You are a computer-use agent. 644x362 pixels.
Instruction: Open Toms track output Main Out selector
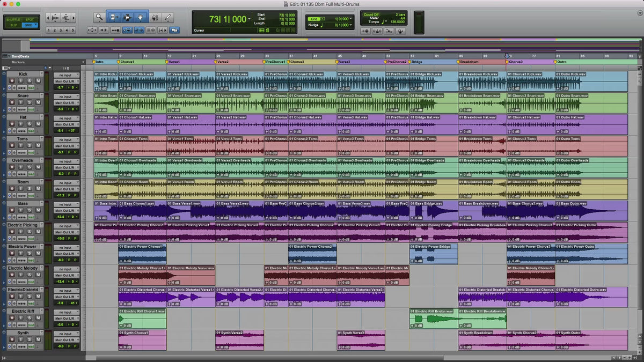(65, 146)
